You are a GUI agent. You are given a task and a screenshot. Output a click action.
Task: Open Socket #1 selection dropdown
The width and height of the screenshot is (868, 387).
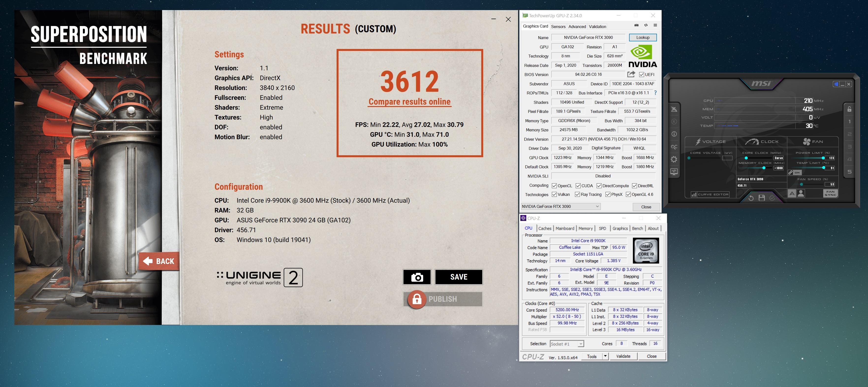pyautogui.click(x=581, y=344)
